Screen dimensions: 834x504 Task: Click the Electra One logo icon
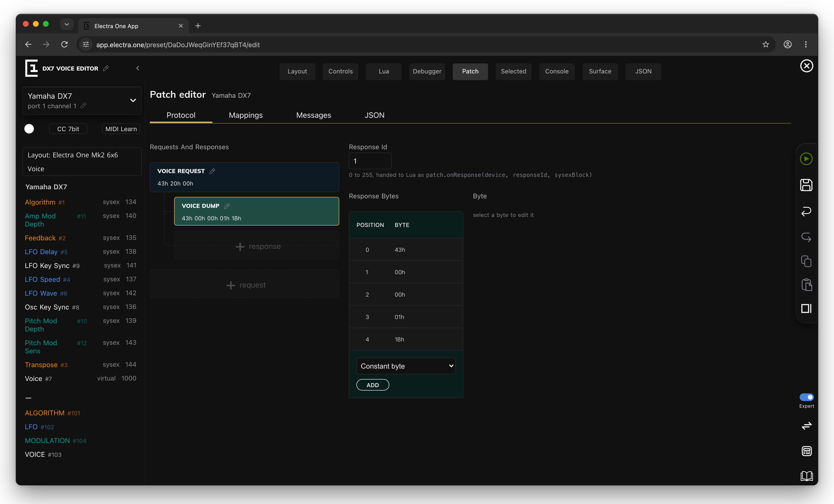pos(31,68)
